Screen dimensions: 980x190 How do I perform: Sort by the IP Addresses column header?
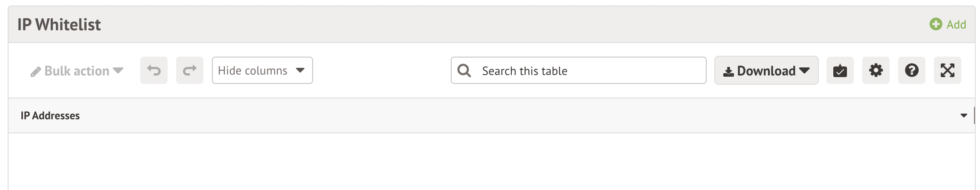coord(50,115)
